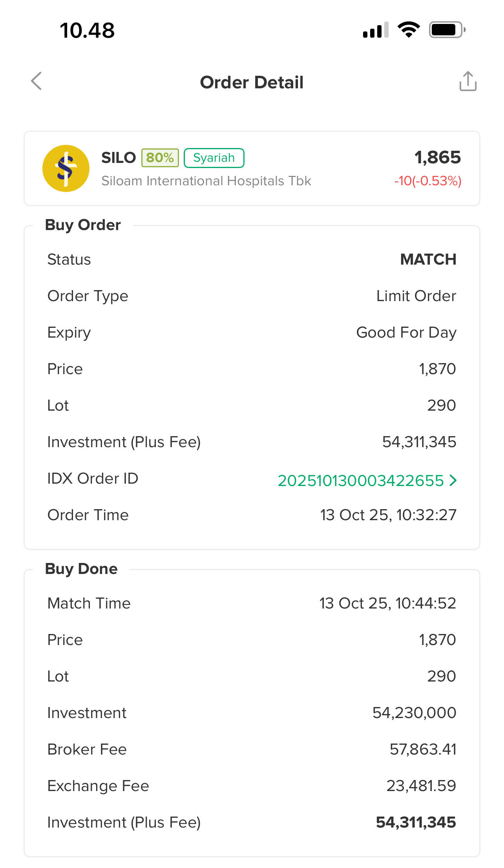Tap the MATCH status value

click(x=428, y=259)
